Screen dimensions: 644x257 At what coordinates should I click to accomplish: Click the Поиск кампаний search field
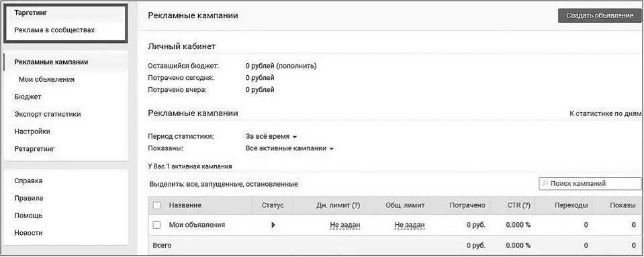pos(590,183)
